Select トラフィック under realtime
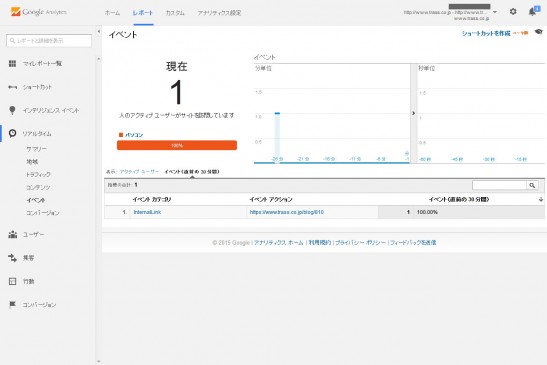The image size is (547, 365). pos(38,174)
